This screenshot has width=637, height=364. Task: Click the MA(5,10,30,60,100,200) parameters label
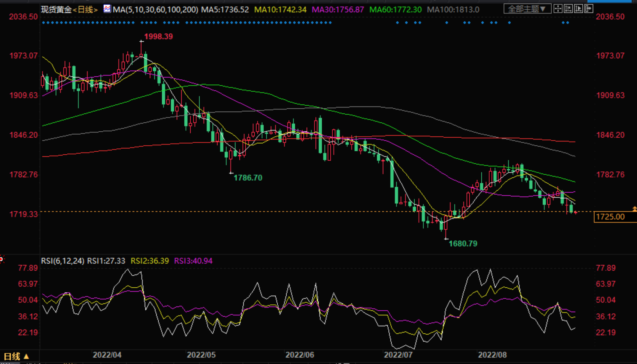(x=155, y=9)
